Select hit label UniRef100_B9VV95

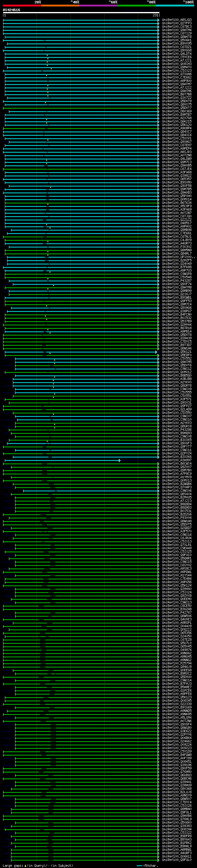click(177, 43)
